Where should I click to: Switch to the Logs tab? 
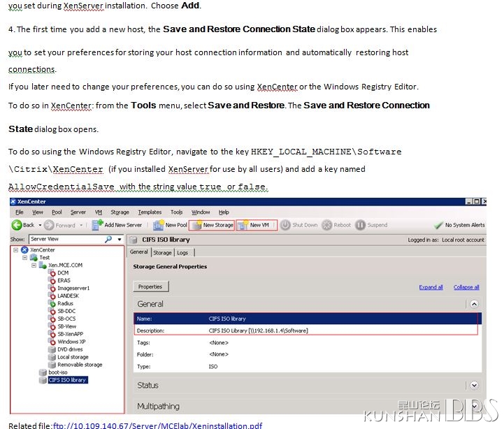182,253
